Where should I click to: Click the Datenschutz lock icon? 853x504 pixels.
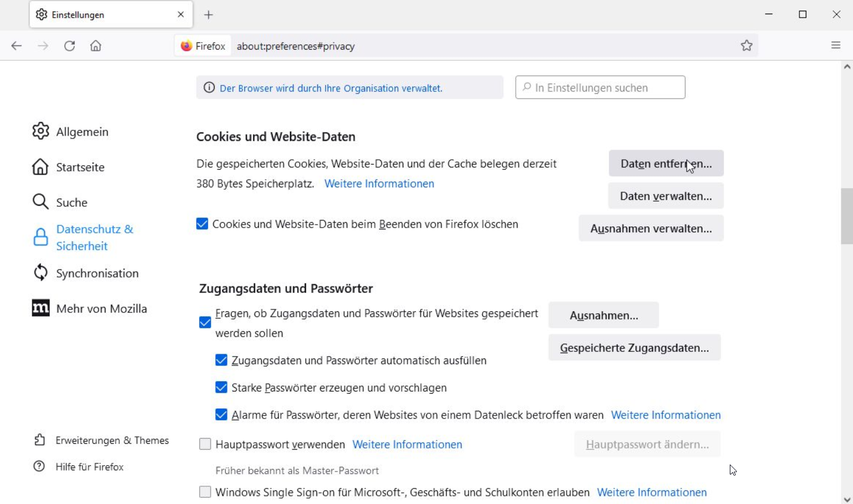pos(41,237)
